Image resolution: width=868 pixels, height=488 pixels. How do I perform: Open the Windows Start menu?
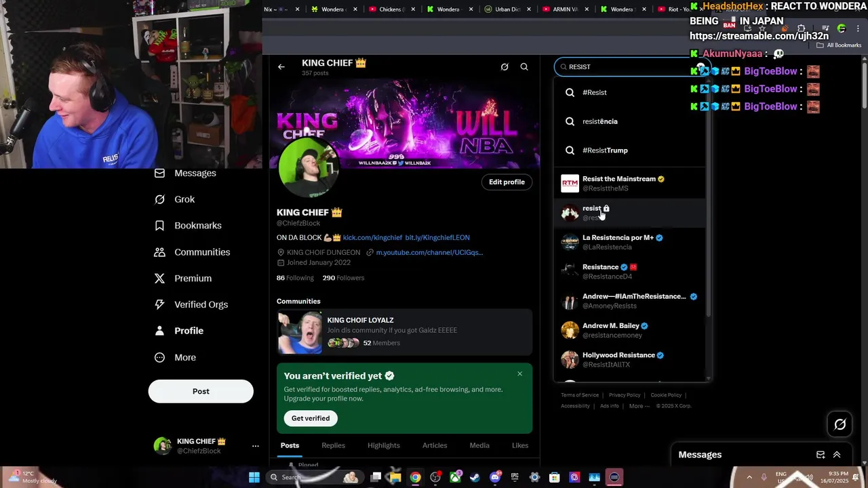254,477
